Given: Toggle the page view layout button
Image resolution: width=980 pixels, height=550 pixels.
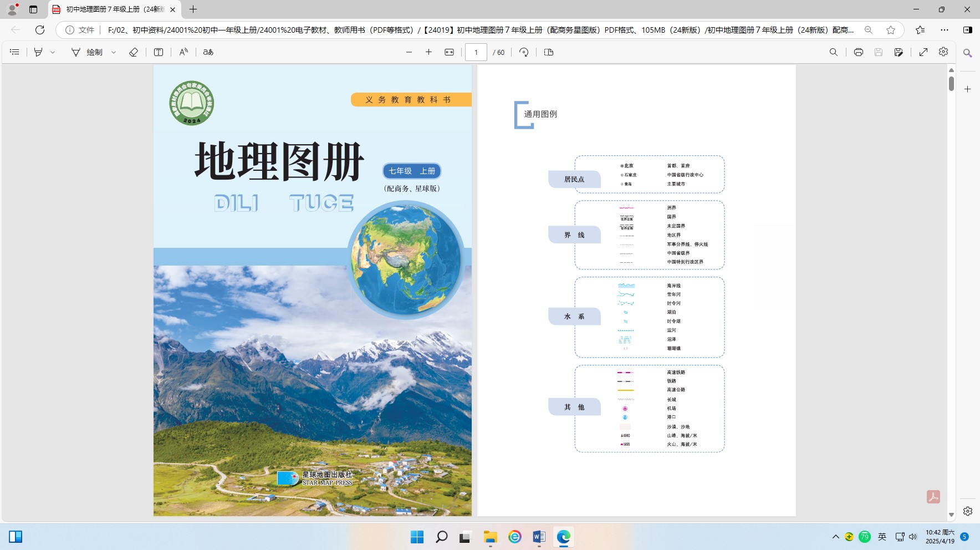Looking at the screenshot, I should pos(549,52).
